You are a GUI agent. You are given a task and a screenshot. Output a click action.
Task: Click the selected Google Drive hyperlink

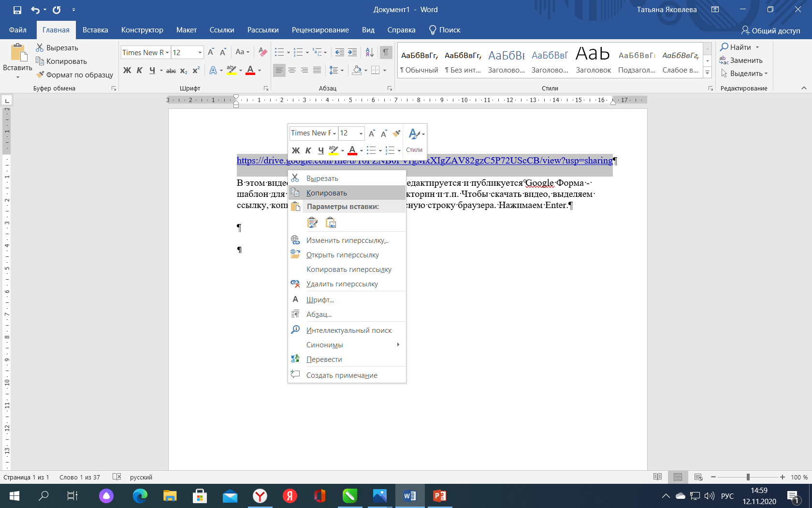coord(424,161)
